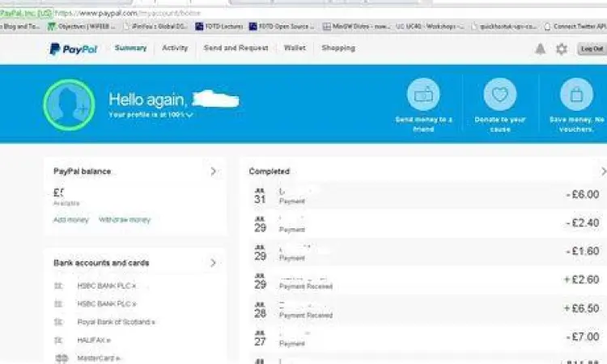607x364 pixels.
Task: Click the Send money to a friend icon
Action: 423,94
